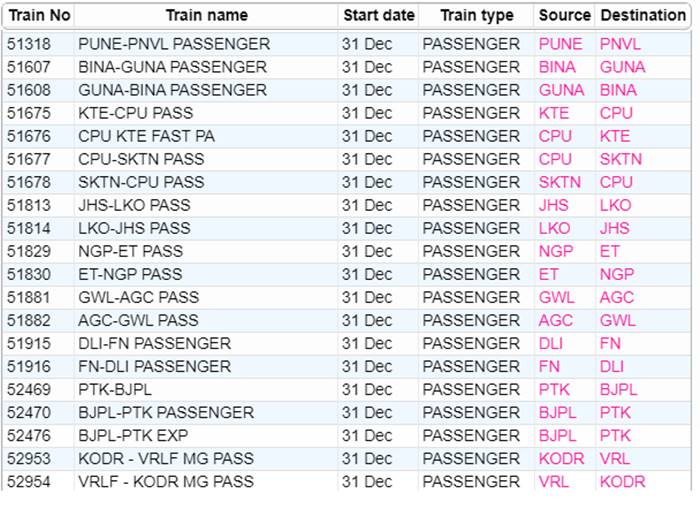Sort by the Train name column header
This screenshot has height=508, width=700.
click(206, 15)
